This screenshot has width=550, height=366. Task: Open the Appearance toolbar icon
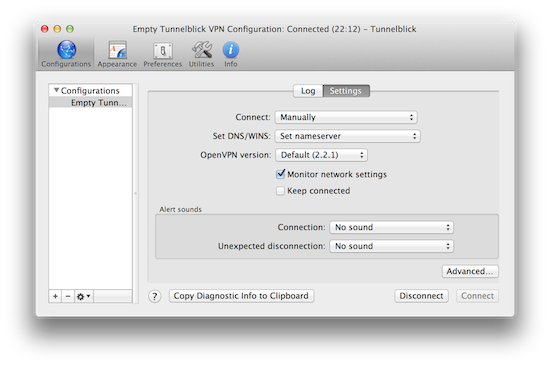(117, 54)
